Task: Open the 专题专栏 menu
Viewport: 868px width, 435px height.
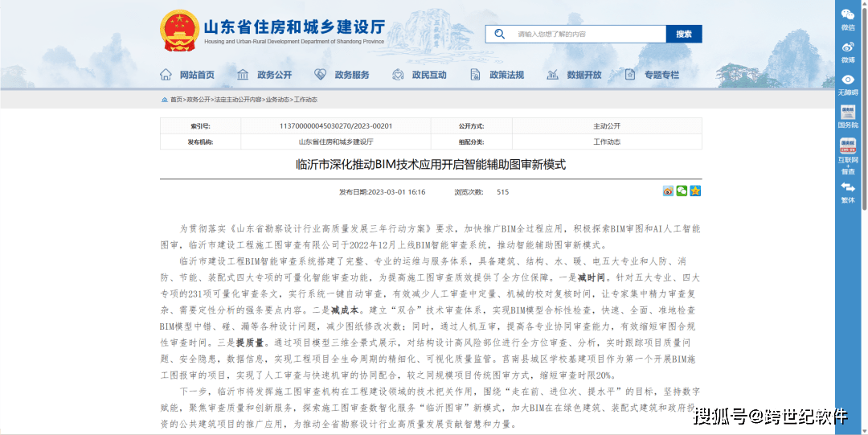Action: pos(661,75)
